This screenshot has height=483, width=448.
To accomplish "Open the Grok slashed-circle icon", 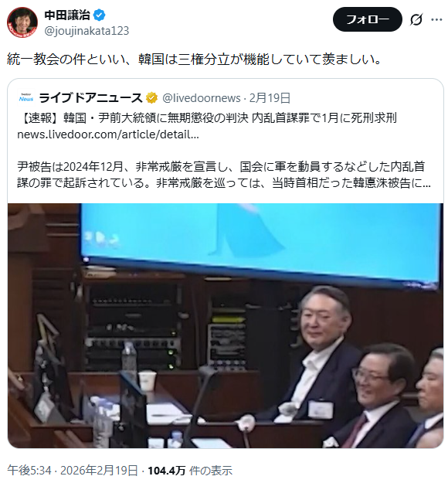I will (x=416, y=20).
